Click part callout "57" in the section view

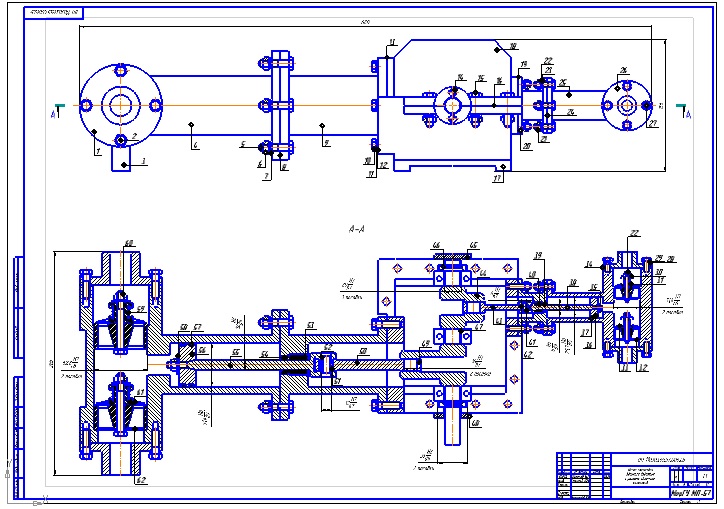pyautogui.click(x=197, y=327)
